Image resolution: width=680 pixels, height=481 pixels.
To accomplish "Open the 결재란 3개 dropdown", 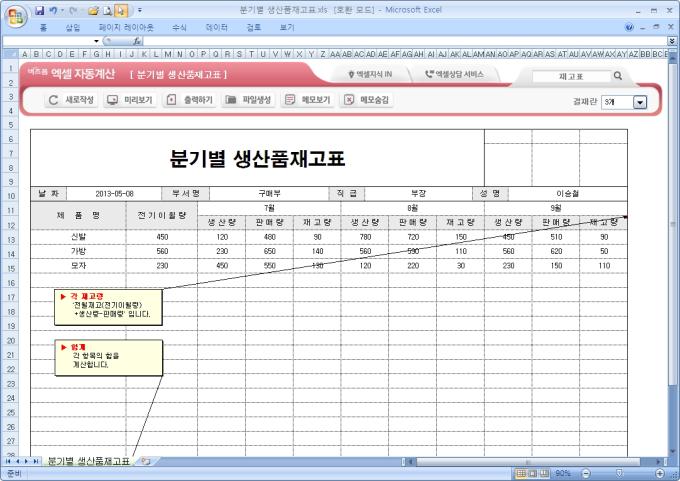I will (x=640, y=102).
